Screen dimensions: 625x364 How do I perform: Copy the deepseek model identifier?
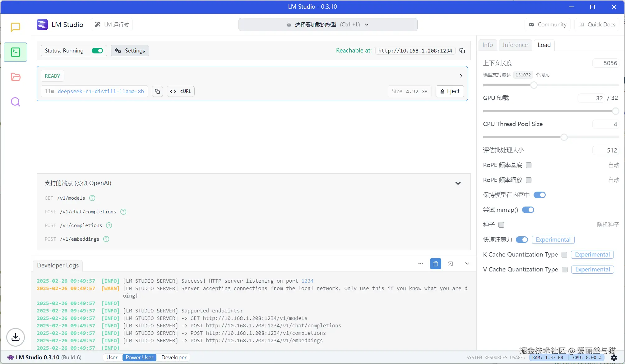(x=157, y=91)
